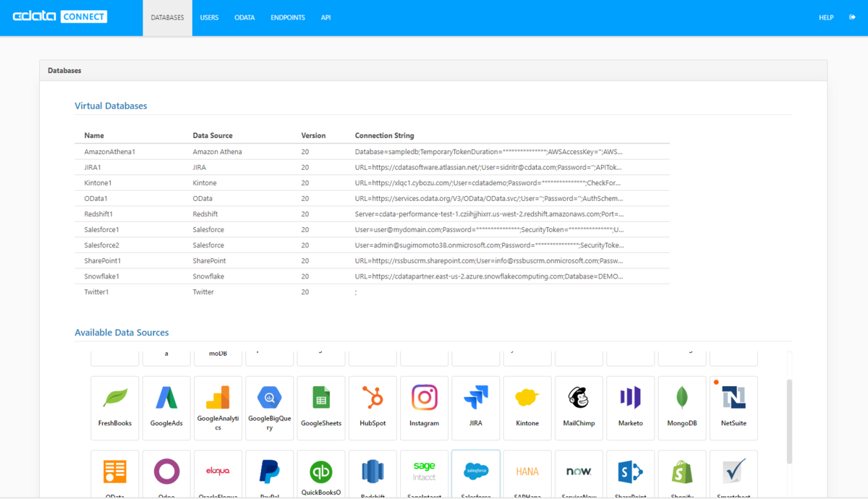Add a MongoDB data source

coord(682,408)
